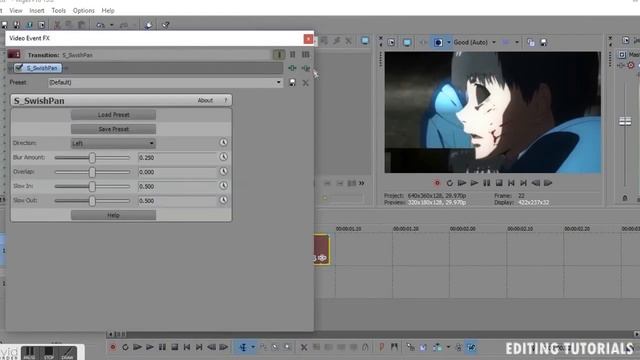Open the Direction dropdown set to Left
The width and height of the screenshot is (640, 360).
pyautogui.click(x=113, y=143)
